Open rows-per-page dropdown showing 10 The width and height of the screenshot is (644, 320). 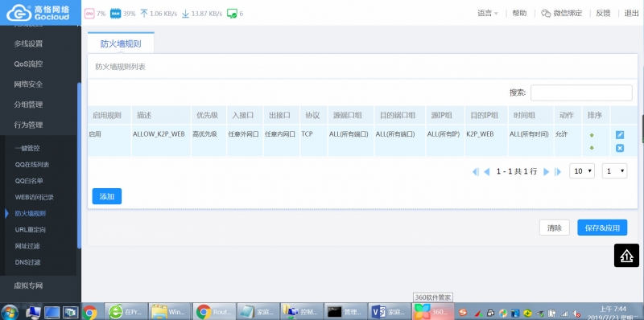click(582, 171)
